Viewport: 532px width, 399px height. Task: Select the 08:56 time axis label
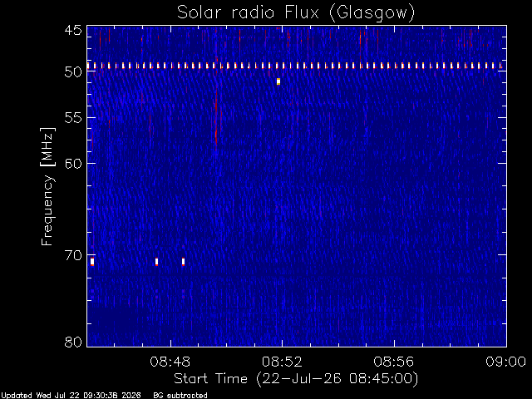393,362
